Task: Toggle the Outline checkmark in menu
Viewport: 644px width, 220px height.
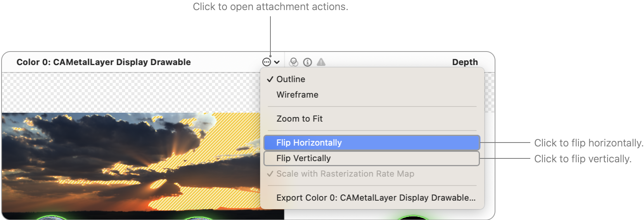Action: pyautogui.click(x=291, y=79)
